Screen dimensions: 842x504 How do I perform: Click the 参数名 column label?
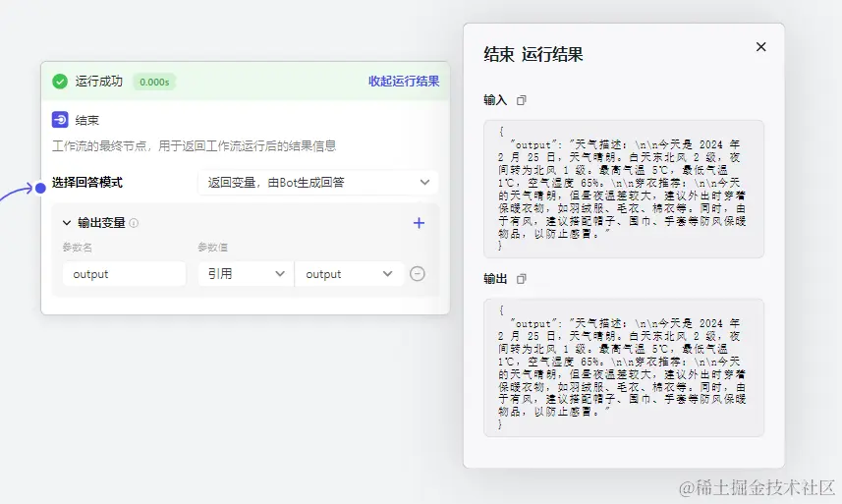coord(78,248)
